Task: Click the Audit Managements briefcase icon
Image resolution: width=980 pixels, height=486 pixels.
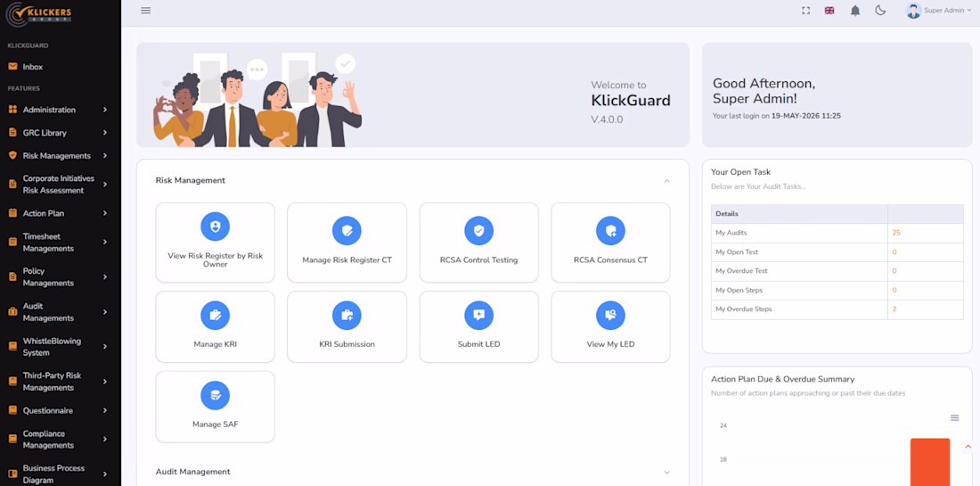Action: (12, 311)
